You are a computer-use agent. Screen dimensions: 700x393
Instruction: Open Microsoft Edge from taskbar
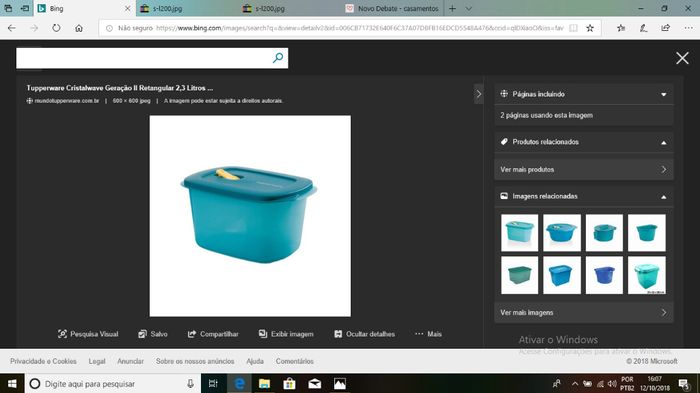click(239, 384)
